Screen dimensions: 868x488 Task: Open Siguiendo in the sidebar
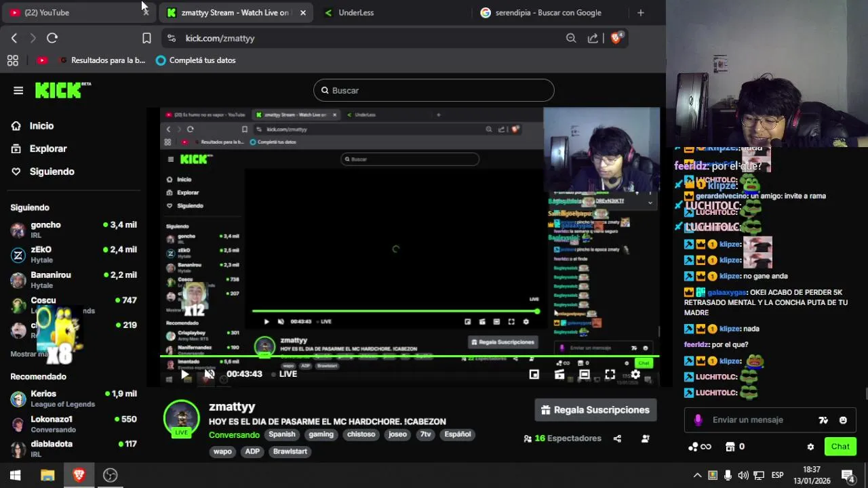coord(52,171)
